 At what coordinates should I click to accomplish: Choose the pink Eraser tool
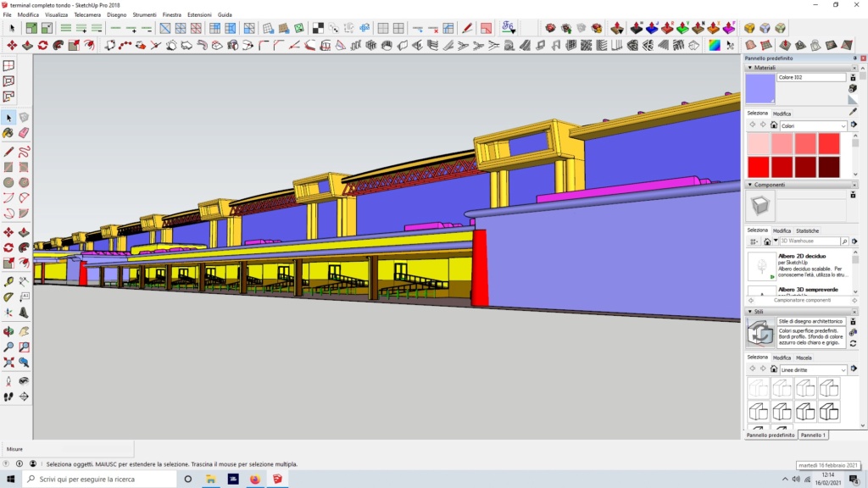[24, 133]
